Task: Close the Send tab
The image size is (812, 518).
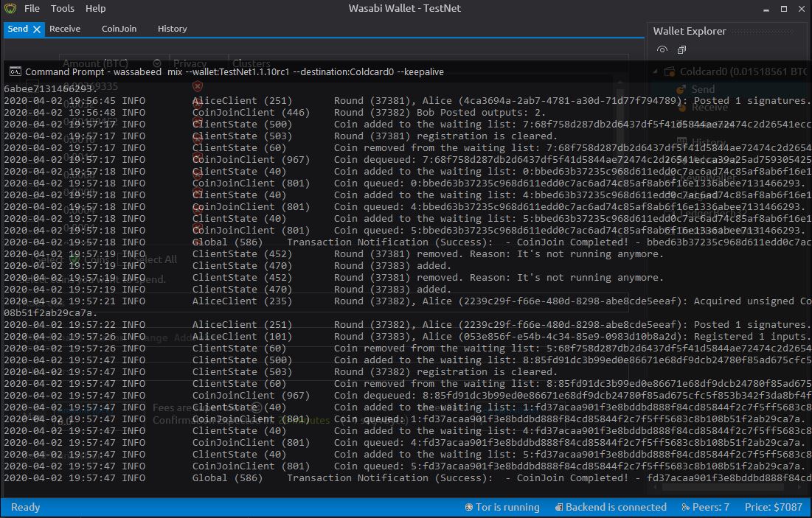Action: click(37, 29)
